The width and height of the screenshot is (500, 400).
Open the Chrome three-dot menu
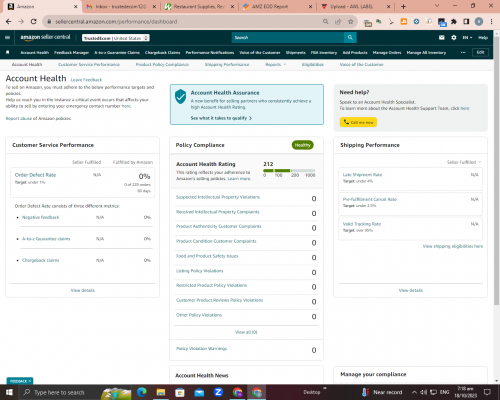tap(491, 22)
